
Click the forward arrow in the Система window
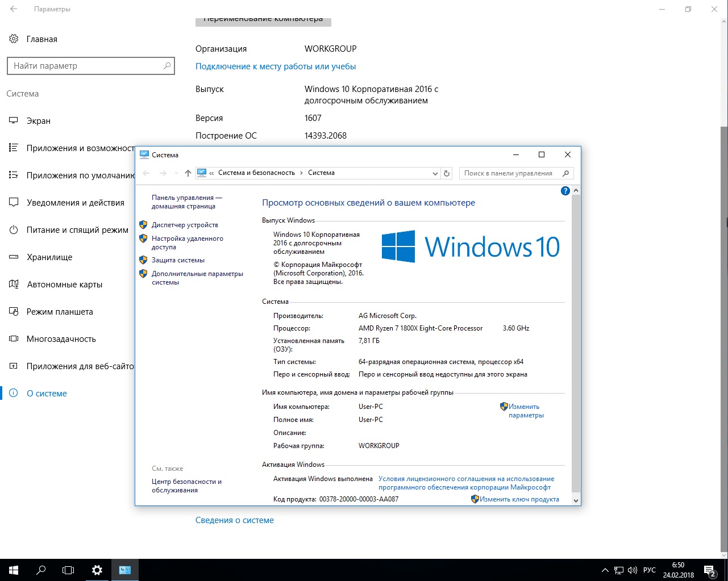click(x=163, y=173)
